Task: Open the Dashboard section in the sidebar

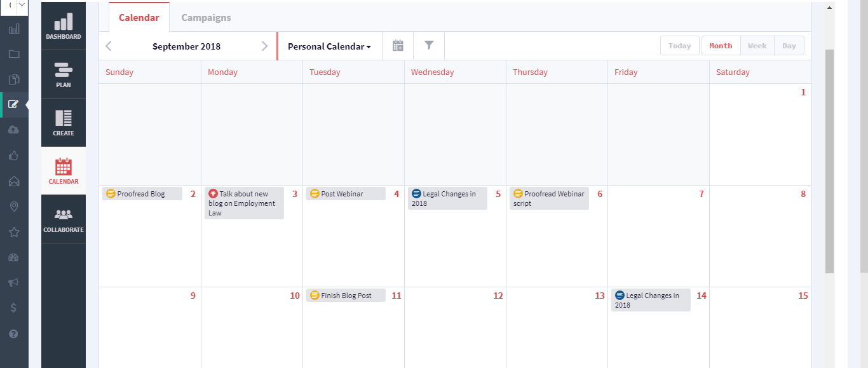Action: (64, 26)
